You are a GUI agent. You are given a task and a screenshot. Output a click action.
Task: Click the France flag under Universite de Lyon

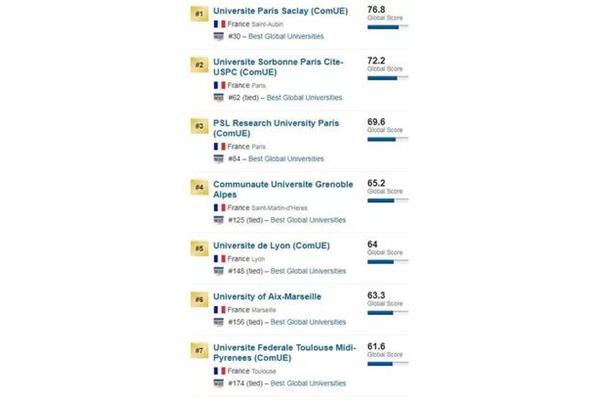coord(220,259)
